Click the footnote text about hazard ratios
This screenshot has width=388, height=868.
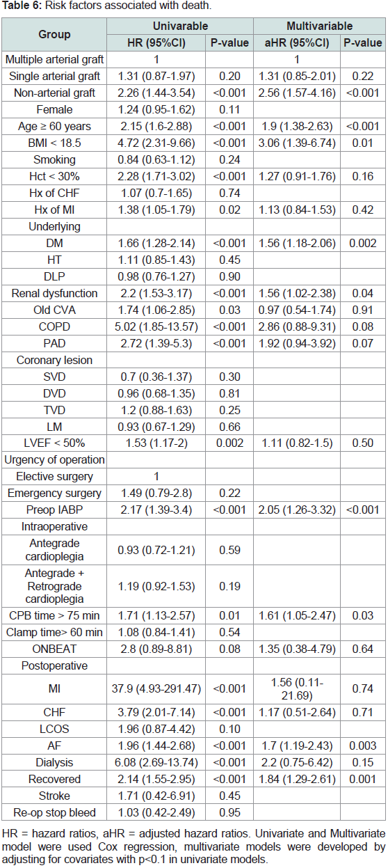tap(194, 847)
